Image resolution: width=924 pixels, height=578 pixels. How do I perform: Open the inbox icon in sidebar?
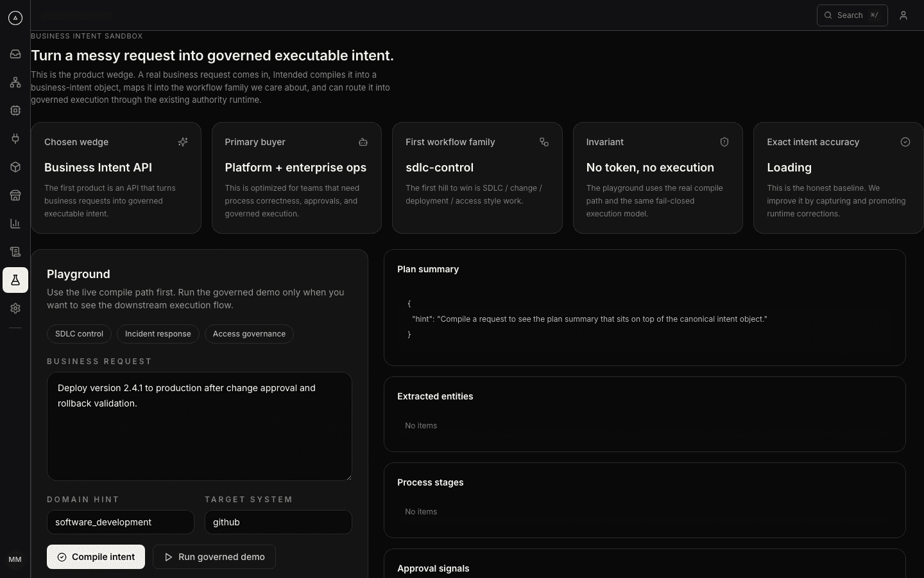click(15, 54)
